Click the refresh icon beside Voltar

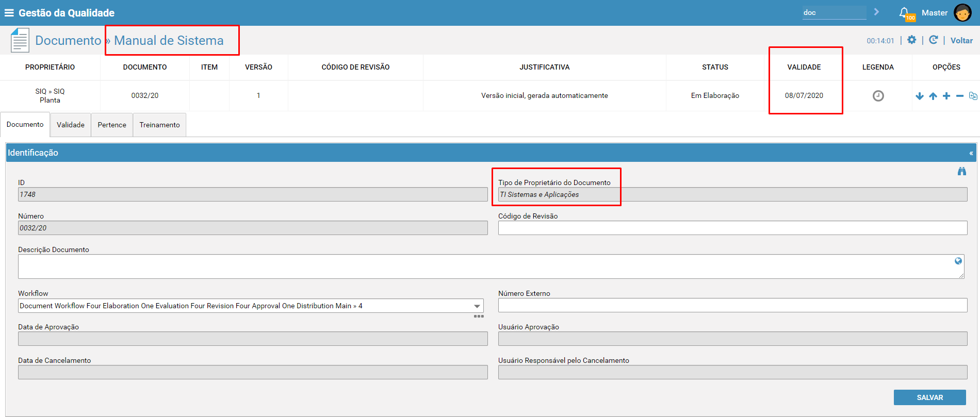click(x=933, y=40)
